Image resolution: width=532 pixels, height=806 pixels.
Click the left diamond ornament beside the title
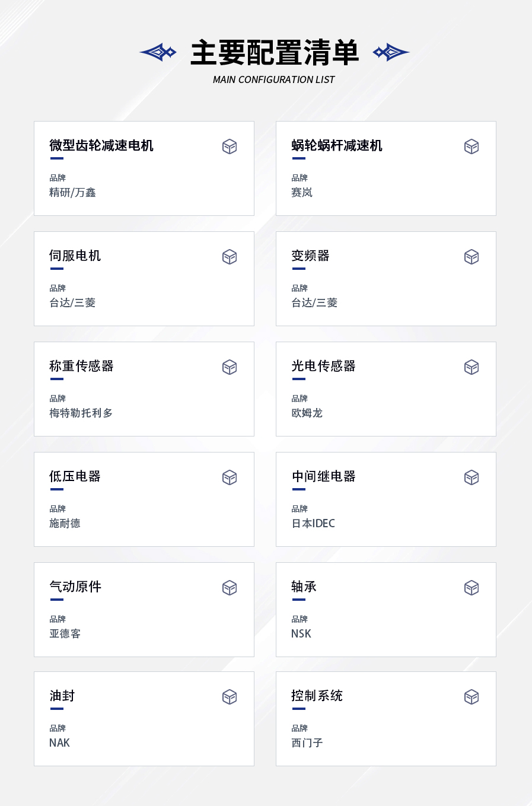pyautogui.click(x=158, y=52)
